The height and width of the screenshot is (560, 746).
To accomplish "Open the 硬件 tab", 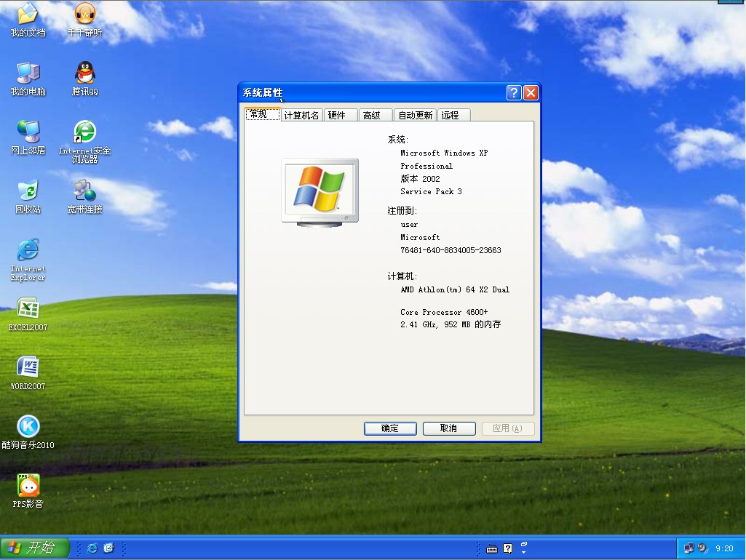I will pyautogui.click(x=337, y=115).
